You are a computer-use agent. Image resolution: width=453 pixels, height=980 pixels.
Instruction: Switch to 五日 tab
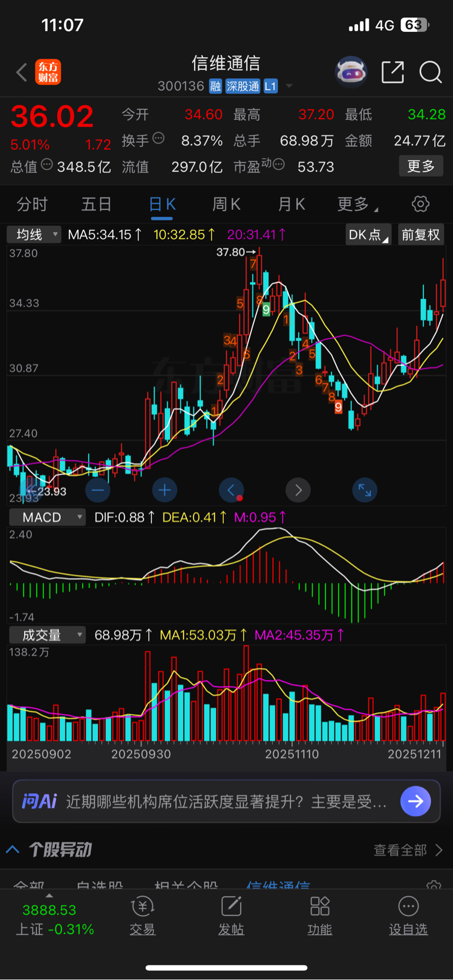pos(96,204)
